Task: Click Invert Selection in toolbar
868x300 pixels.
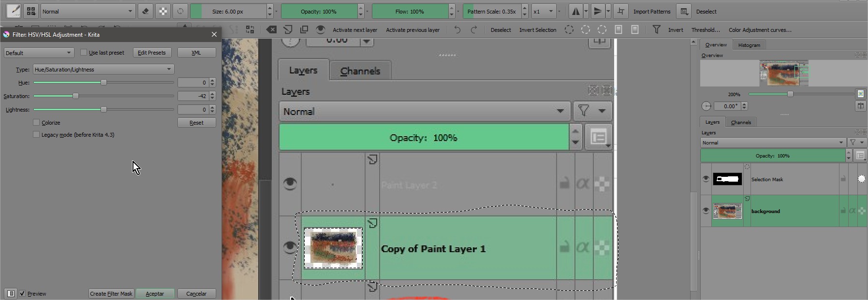Action: click(x=538, y=30)
